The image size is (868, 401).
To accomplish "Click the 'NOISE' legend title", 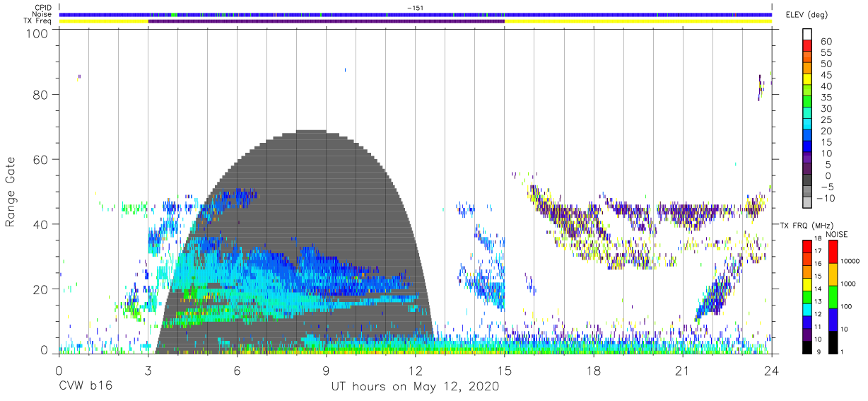I will pos(835,234).
